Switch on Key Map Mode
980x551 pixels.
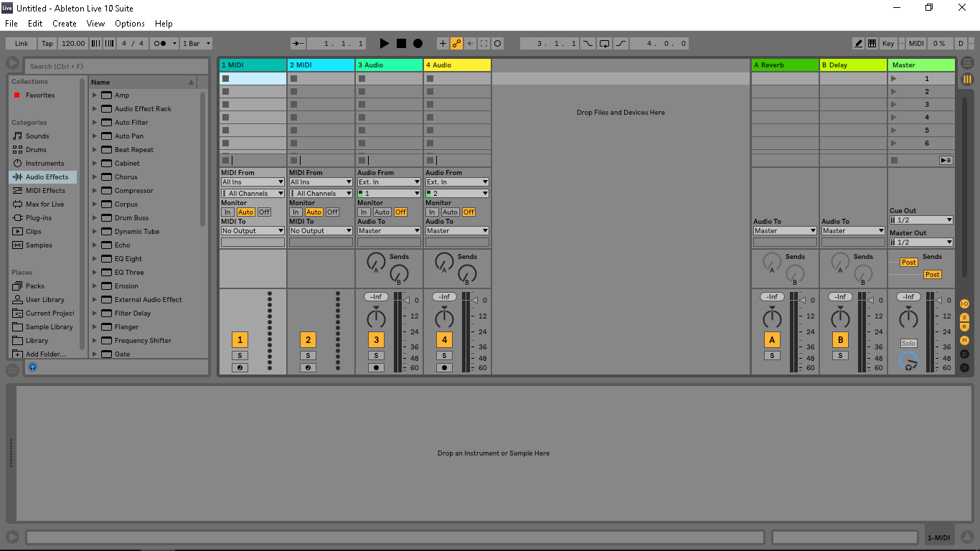[x=888, y=43]
